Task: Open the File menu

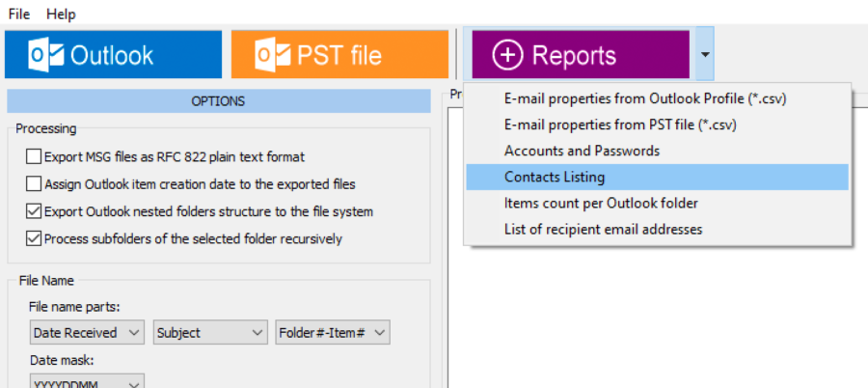Action: tap(19, 14)
